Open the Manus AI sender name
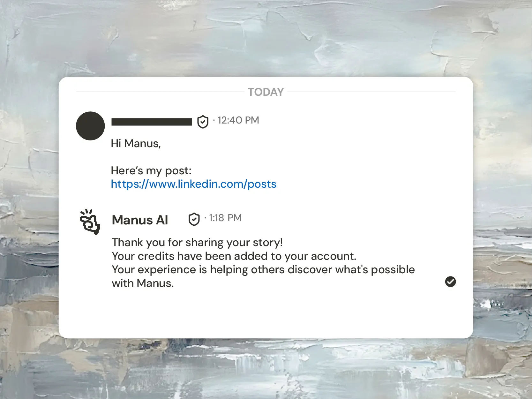The width and height of the screenshot is (532, 399). [140, 220]
